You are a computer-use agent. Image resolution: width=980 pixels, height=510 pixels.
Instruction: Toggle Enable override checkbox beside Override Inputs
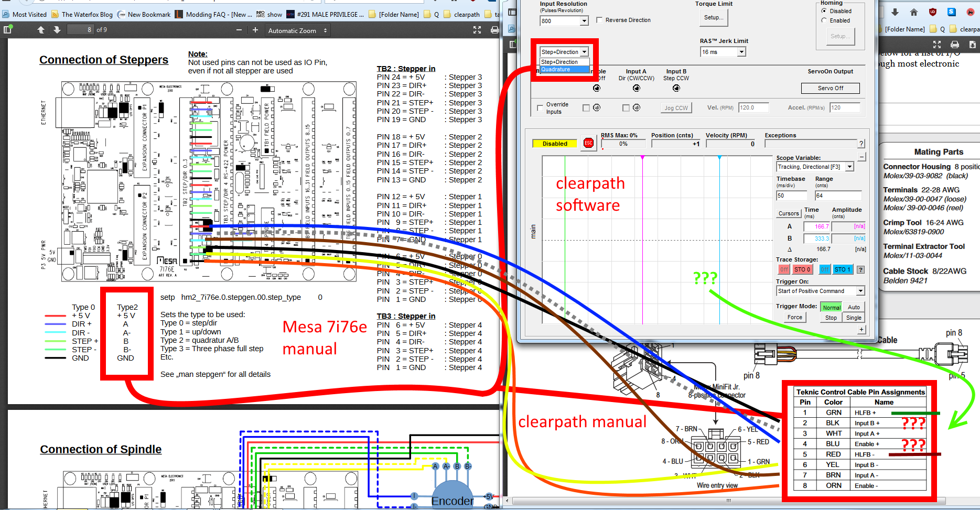pos(586,108)
